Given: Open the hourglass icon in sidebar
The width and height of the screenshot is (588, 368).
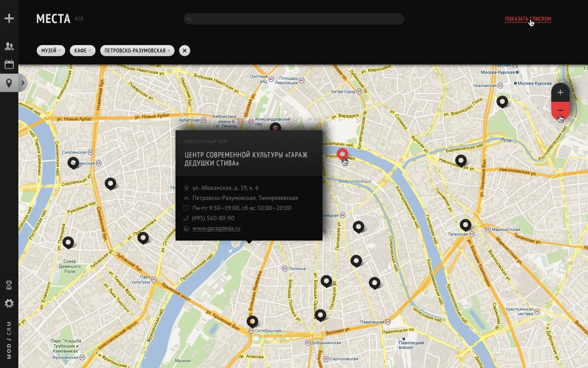Looking at the screenshot, I should click(9, 285).
